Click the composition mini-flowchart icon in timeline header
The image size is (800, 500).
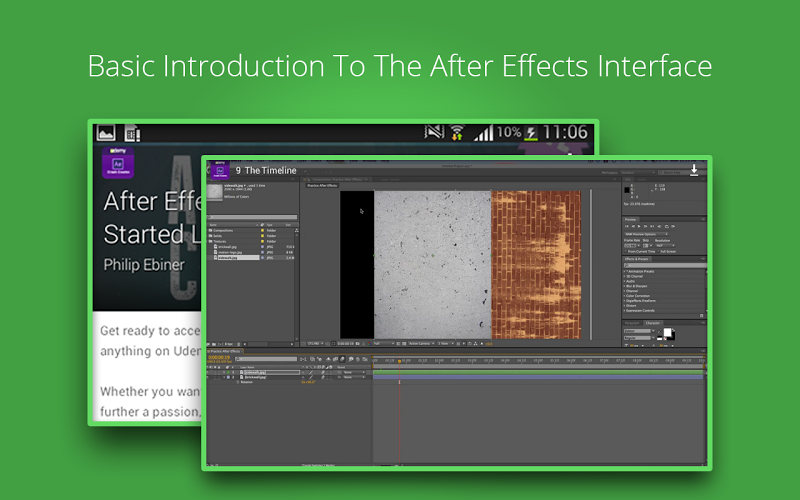tap(303, 359)
